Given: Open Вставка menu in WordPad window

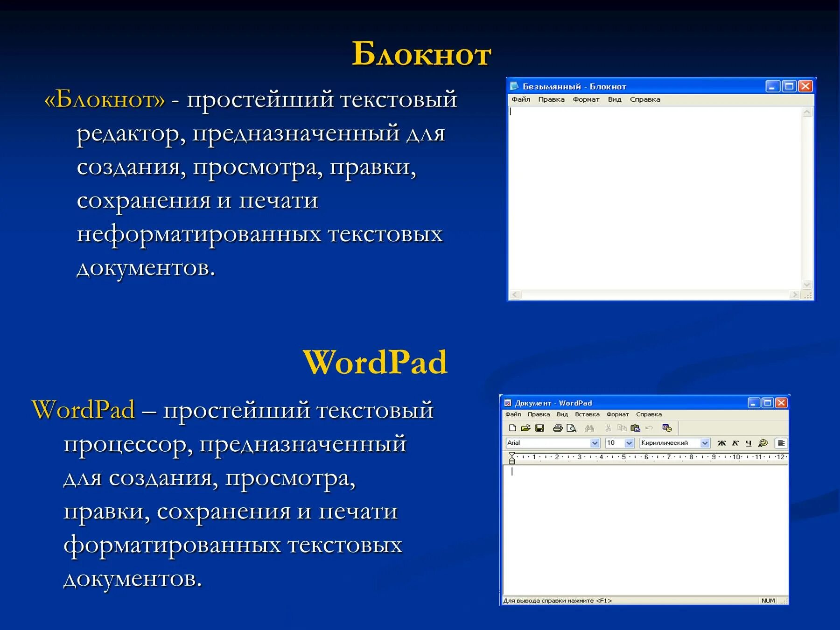Looking at the screenshot, I should 587,414.
